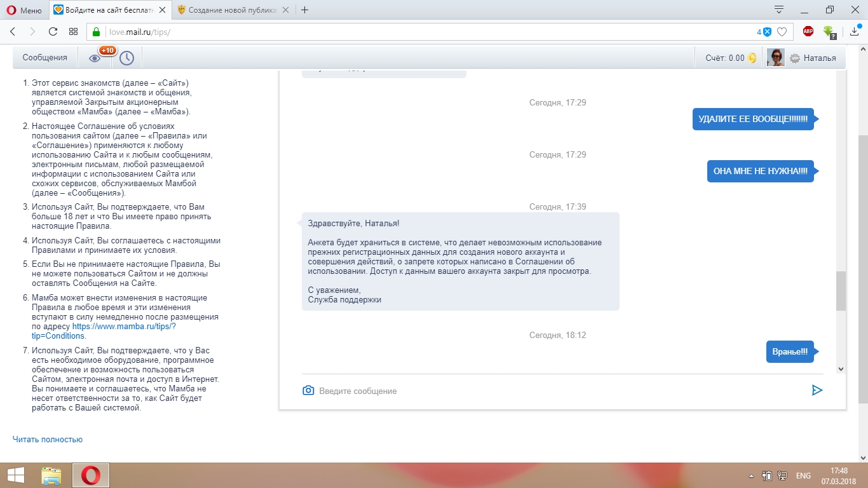The width and height of the screenshot is (868, 488).
Task: Open the tab list menu button
Action: (779, 10)
